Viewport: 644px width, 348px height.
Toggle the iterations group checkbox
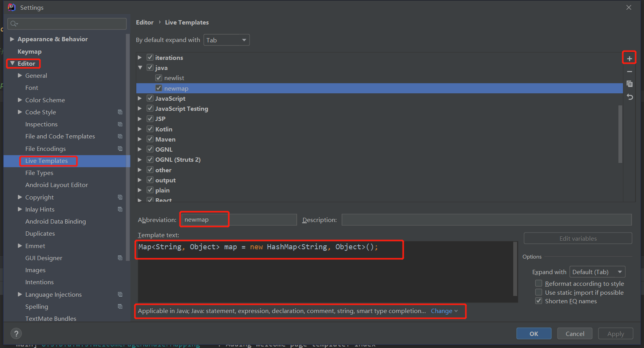coord(150,57)
